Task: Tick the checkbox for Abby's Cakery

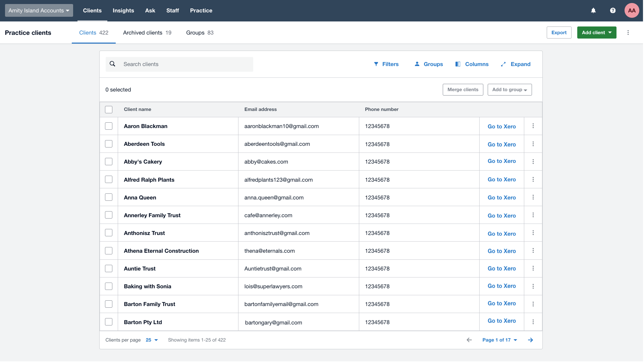Action: pyautogui.click(x=109, y=162)
